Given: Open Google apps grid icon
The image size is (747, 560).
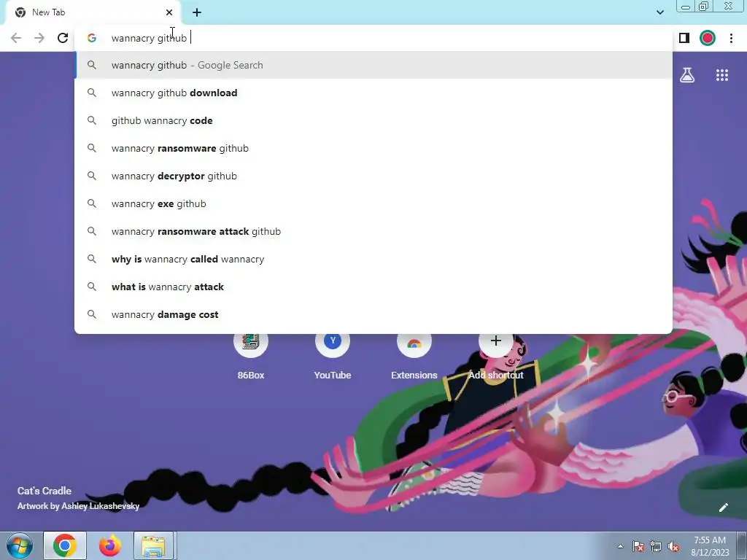Looking at the screenshot, I should (x=722, y=75).
